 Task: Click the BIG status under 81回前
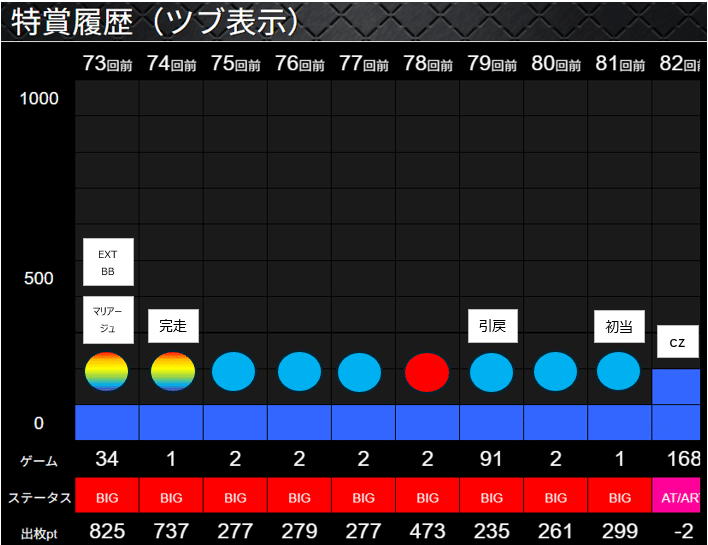620,495
